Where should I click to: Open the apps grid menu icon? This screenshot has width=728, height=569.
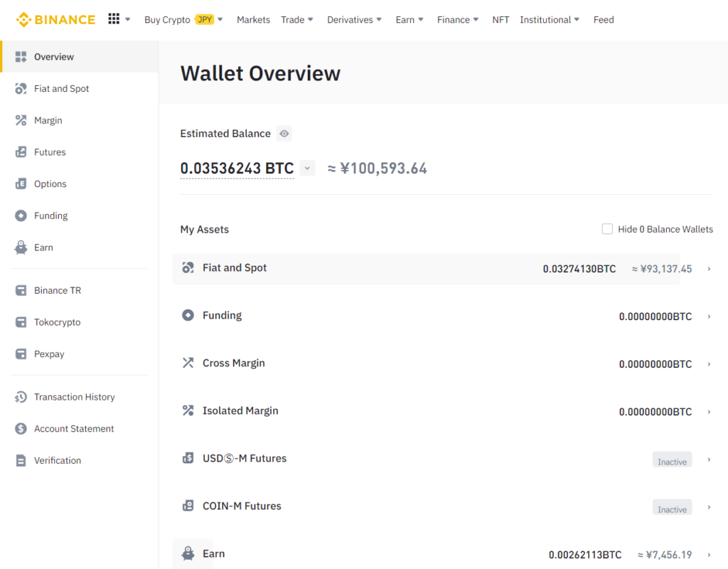click(114, 19)
